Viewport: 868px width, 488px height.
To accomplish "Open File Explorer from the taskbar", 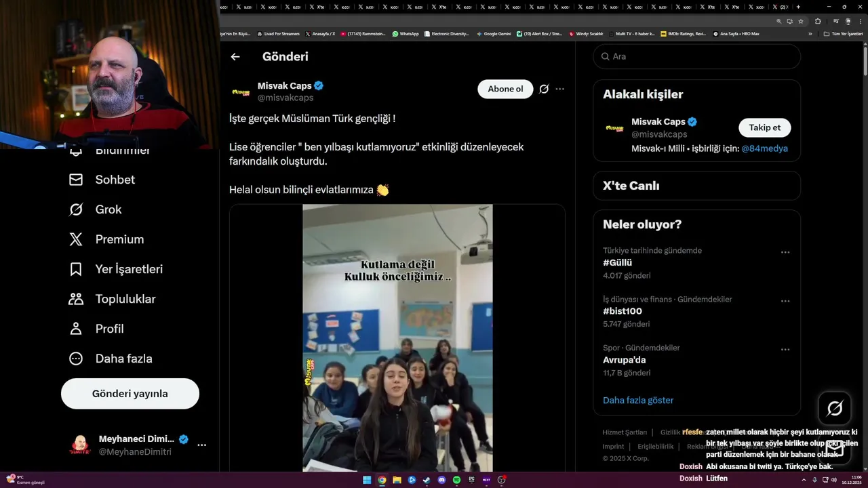I will click(397, 480).
